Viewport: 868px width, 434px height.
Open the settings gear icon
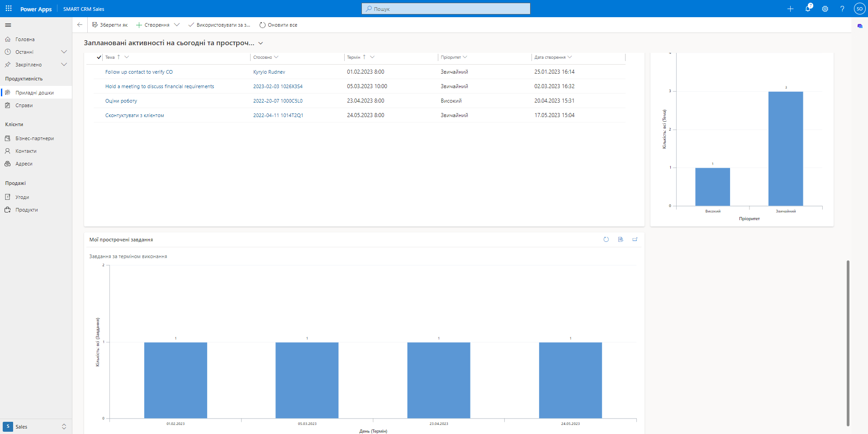point(825,9)
